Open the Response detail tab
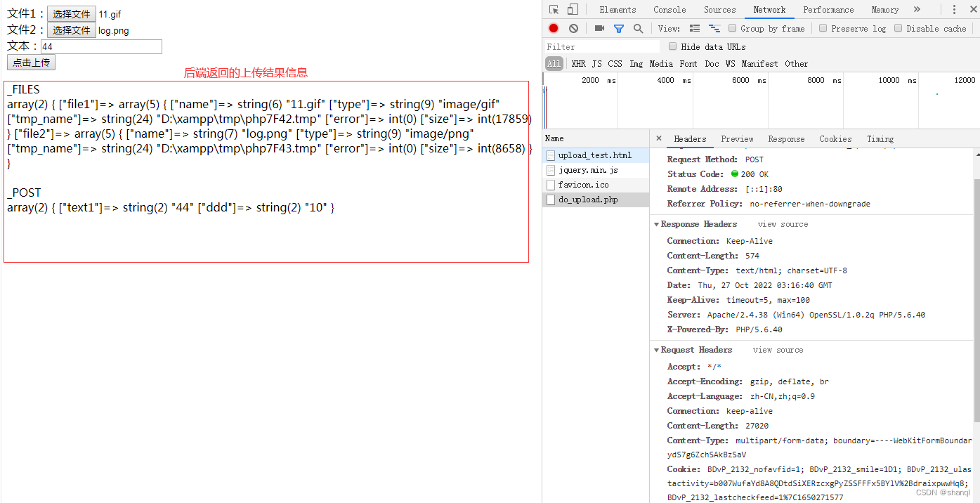 786,139
